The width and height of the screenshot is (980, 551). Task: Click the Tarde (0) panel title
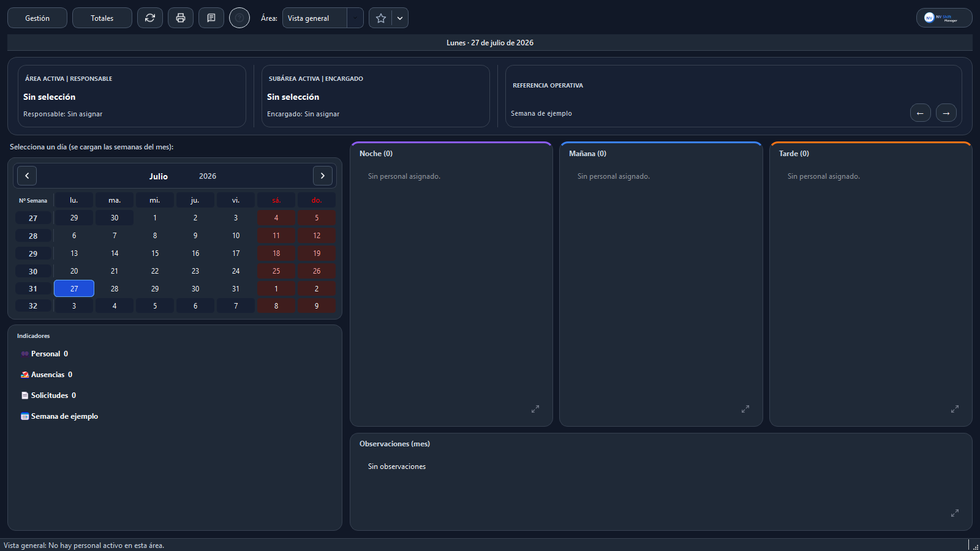(x=794, y=154)
